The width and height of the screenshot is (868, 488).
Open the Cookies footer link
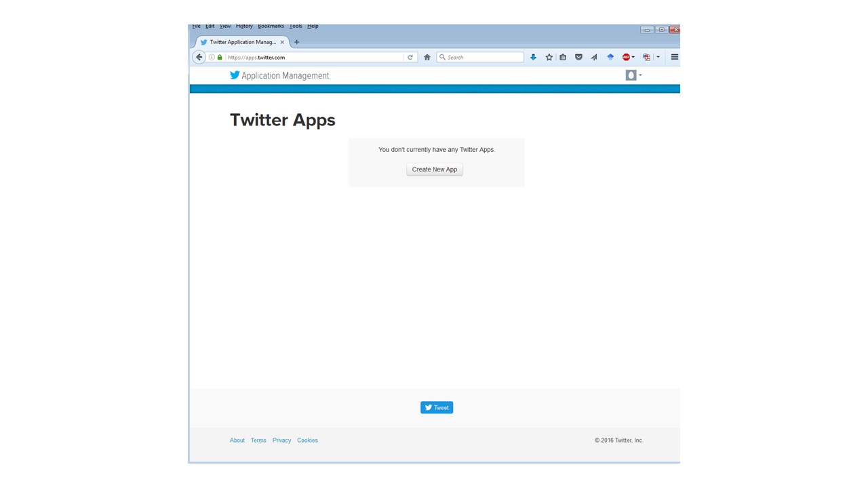307,441
